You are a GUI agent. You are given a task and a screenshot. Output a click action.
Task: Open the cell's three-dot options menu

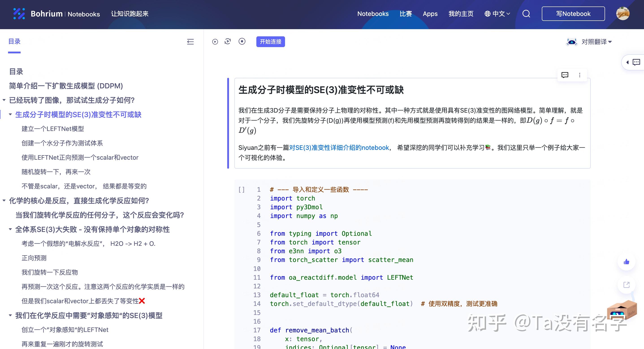pyautogui.click(x=579, y=75)
